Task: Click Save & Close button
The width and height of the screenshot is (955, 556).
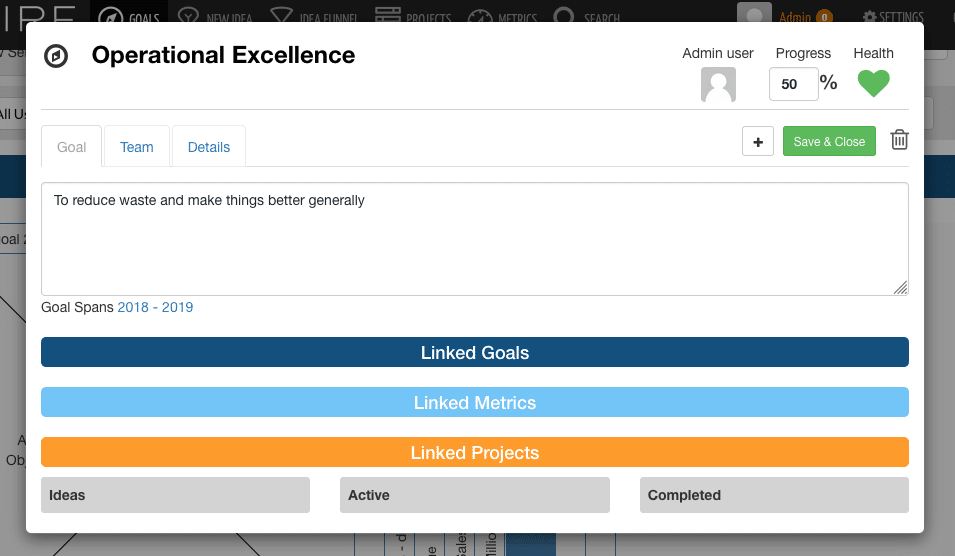Action: (829, 141)
